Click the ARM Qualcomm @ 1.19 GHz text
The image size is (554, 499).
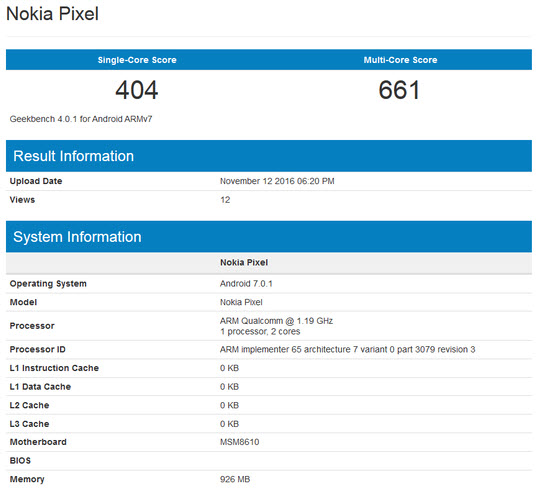tap(276, 321)
